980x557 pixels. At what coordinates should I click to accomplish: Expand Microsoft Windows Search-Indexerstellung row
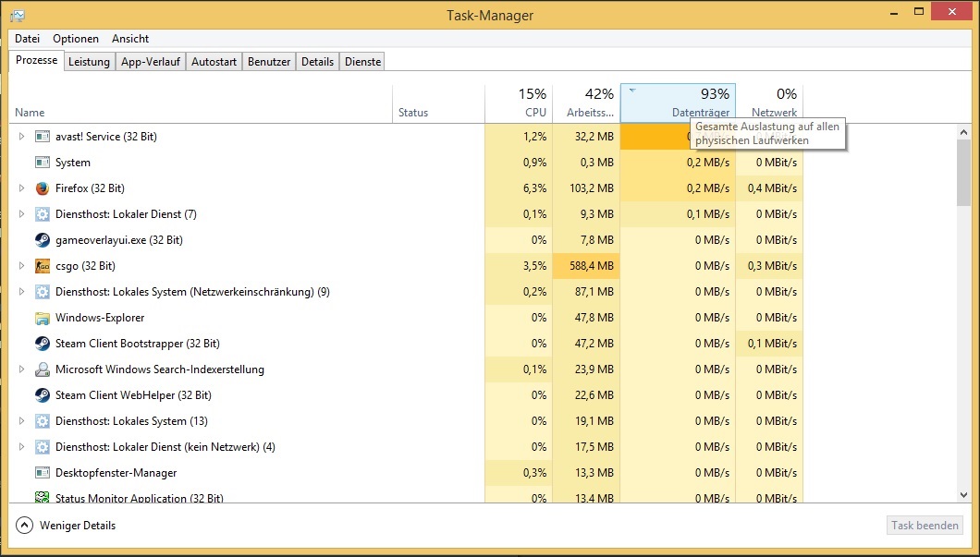[x=21, y=369]
